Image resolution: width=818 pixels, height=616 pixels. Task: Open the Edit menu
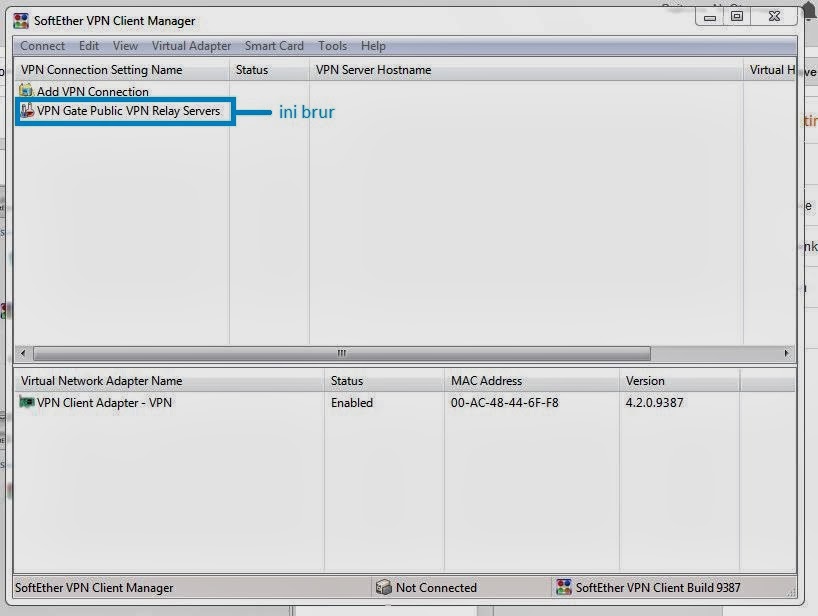coord(89,46)
